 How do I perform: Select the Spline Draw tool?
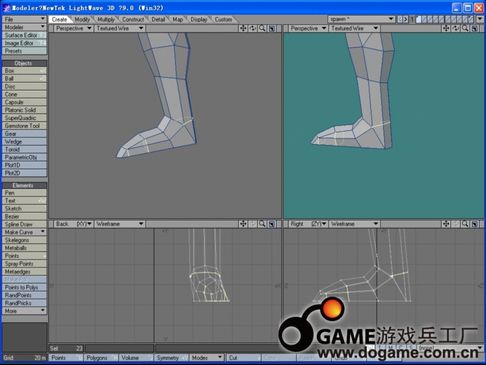coord(24,224)
